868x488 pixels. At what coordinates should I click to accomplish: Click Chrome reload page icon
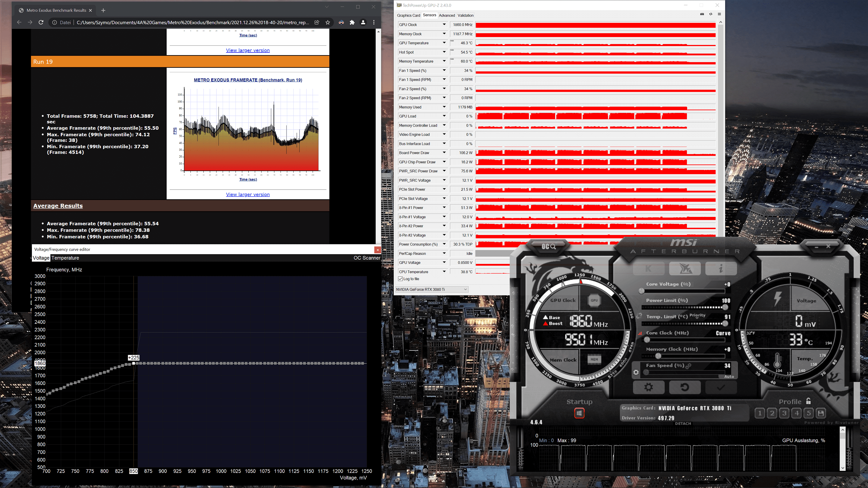41,22
